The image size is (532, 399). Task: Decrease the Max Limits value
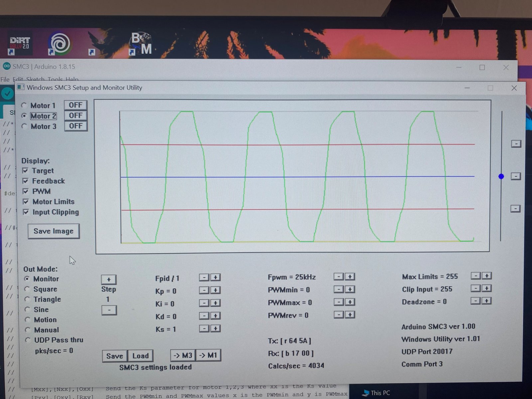[476, 276]
